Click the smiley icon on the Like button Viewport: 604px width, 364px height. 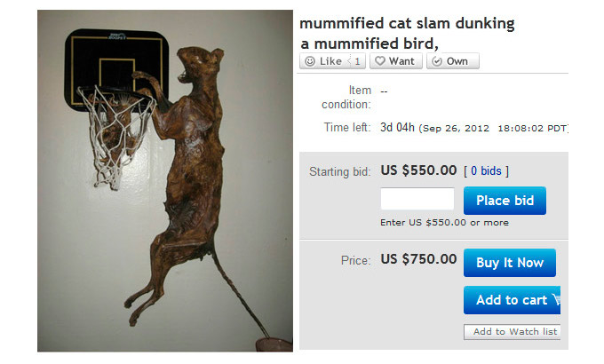pos(310,61)
